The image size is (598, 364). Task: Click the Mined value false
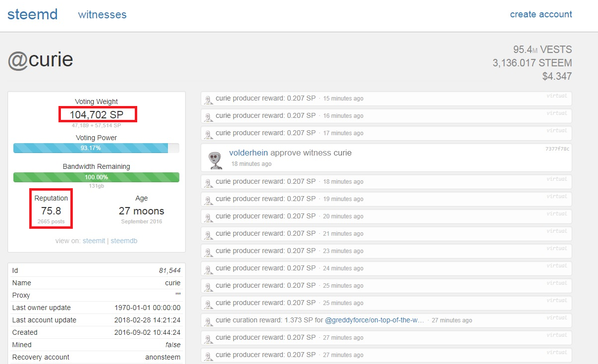173,345
